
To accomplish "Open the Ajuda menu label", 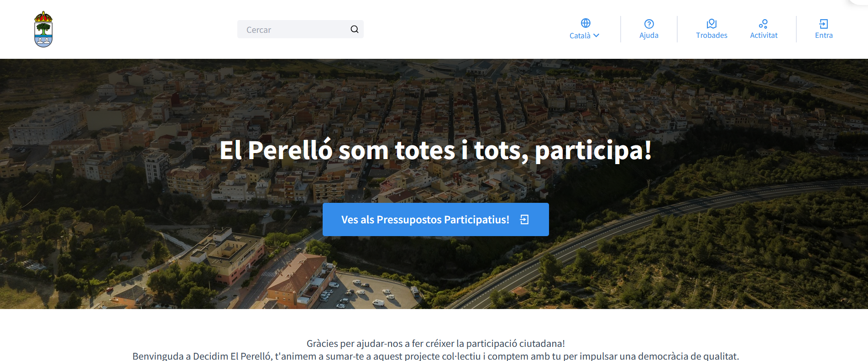I will (649, 36).
